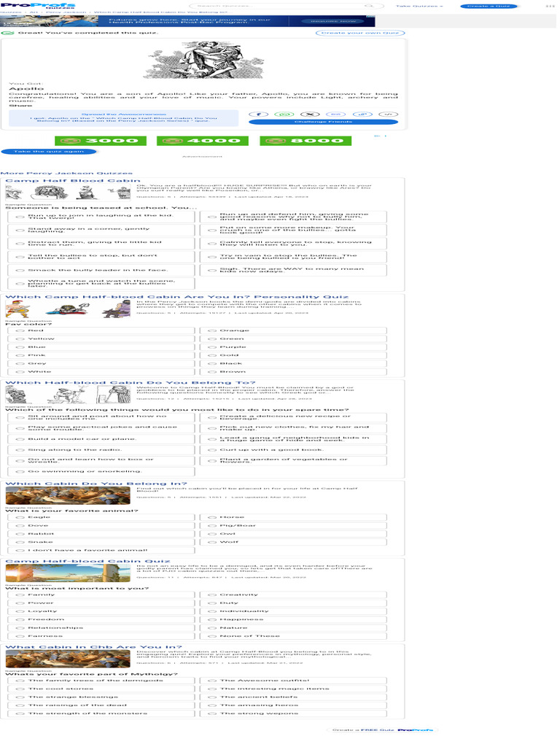
Task: Open the apps grid icon in the top-right
Action: click(550, 6)
